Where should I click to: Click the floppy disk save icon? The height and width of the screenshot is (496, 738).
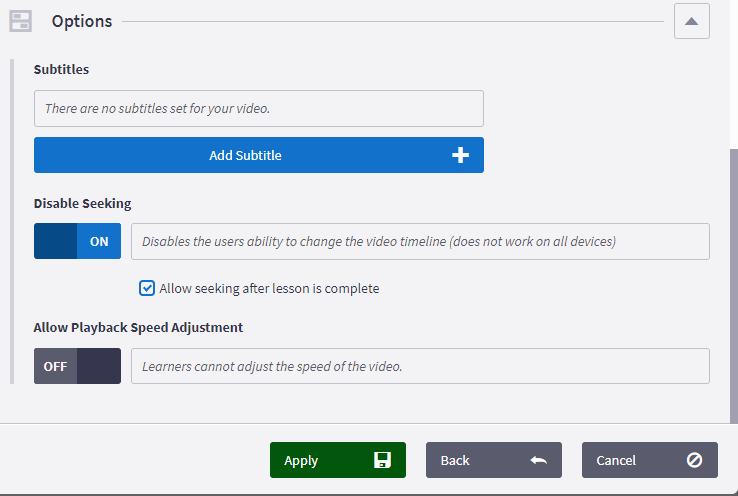[382, 460]
